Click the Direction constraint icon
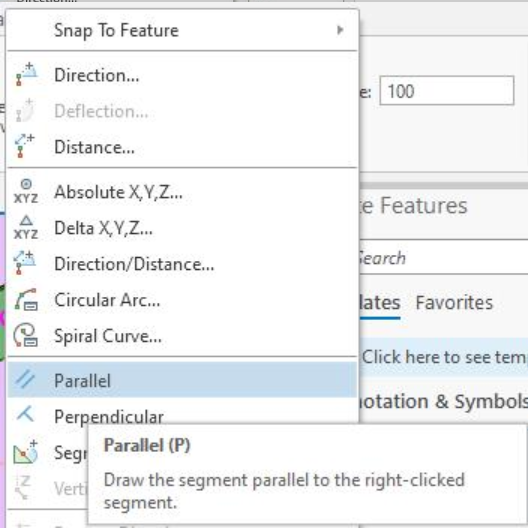The image size is (528, 528). [x=26, y=74]
